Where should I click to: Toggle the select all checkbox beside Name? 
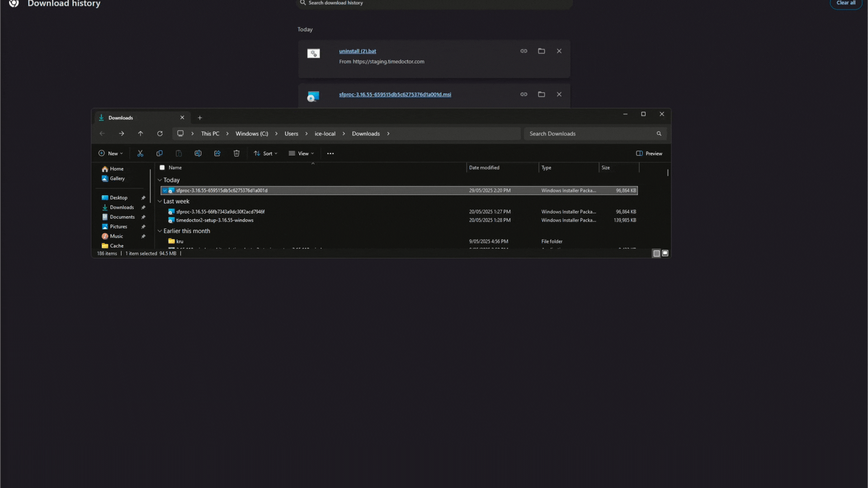coord(162,168)
